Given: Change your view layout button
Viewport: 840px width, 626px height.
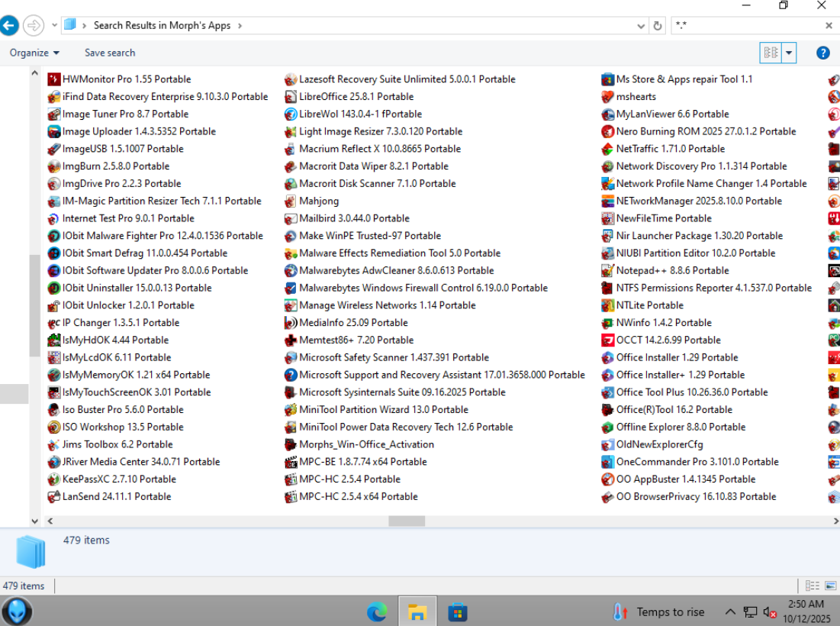Looking at the screenshot, I should click(771, 53).
